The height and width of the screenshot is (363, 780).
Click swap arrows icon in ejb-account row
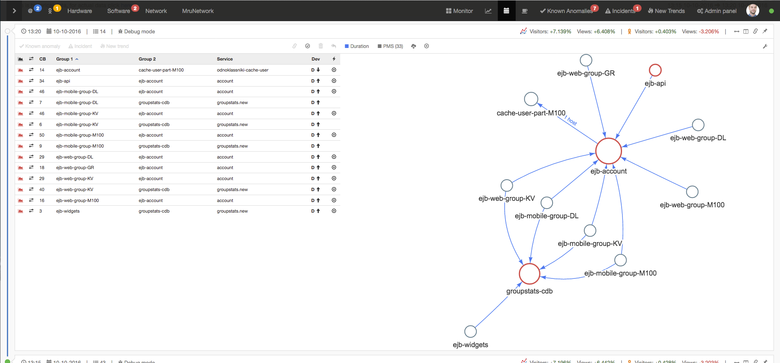(31, 70)
